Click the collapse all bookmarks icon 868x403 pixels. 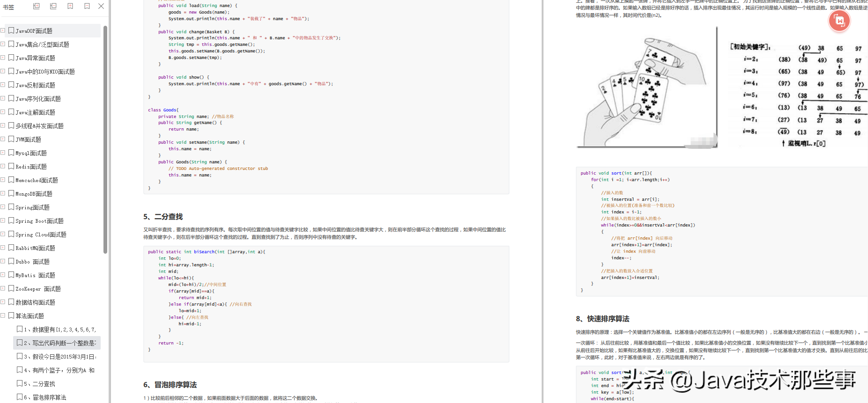tap(53, 6)
